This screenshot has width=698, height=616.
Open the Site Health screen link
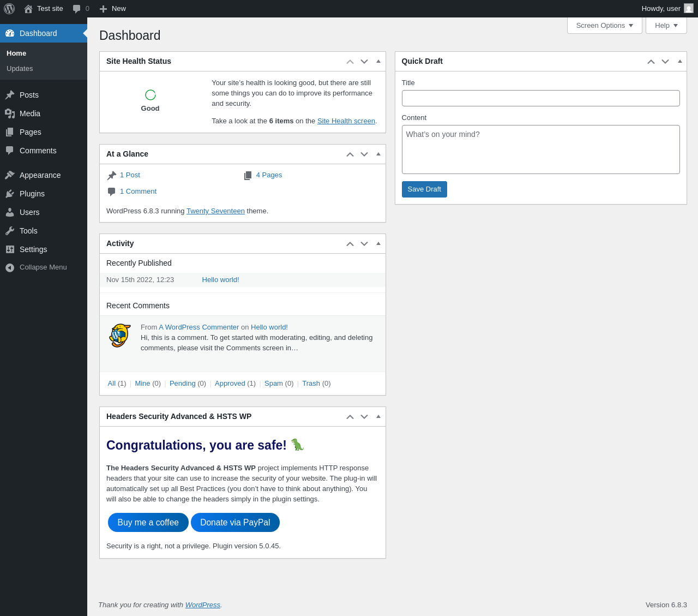[346, 121]
